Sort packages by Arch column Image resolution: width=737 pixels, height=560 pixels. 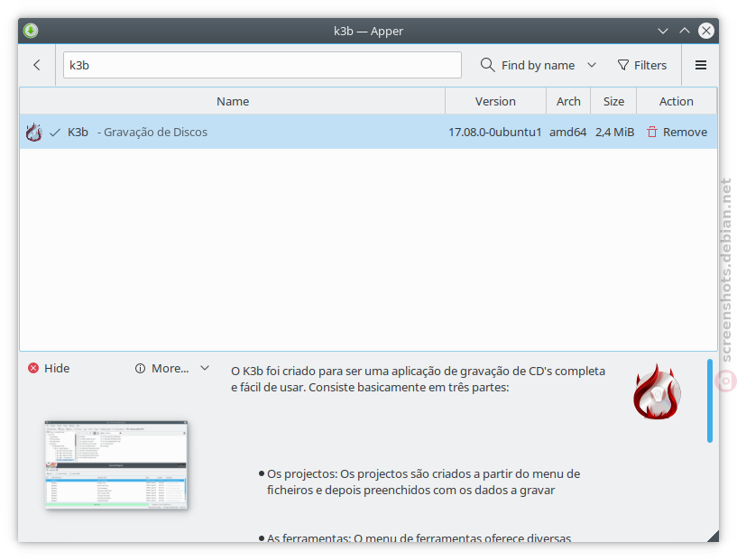[568, 101]
